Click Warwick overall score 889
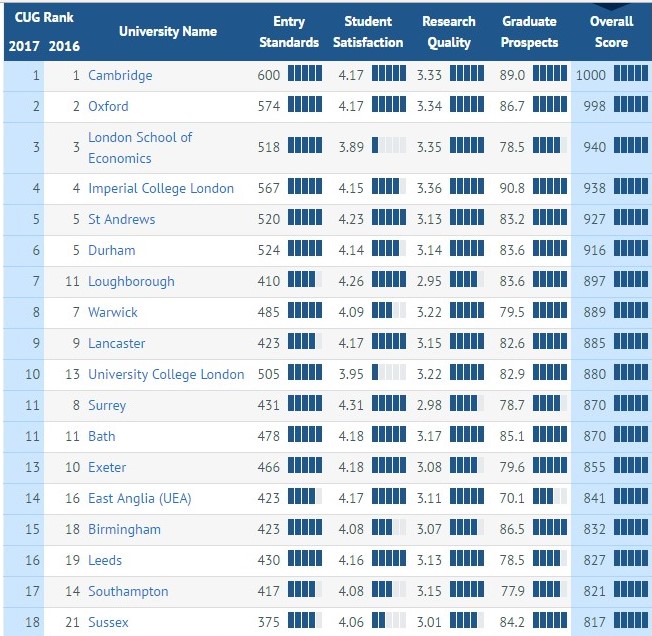Viewport: 652px width, 636px height. [x=594, y=312]
